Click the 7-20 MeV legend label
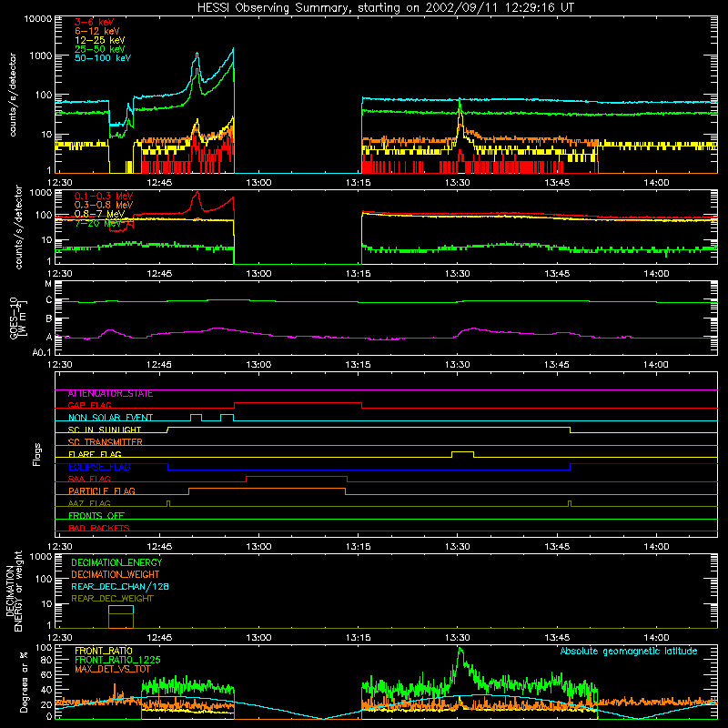 (98, 223)
